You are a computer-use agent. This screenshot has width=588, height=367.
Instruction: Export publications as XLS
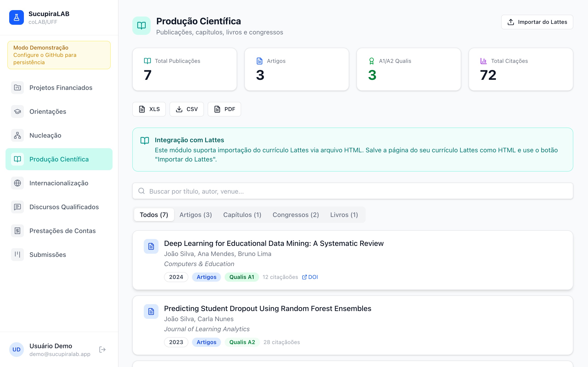coord(149,109)
